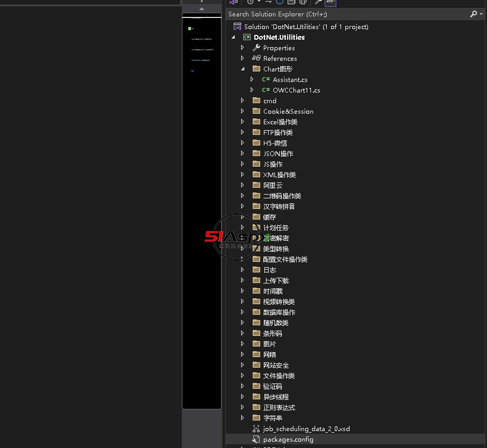Viewport: 487px width, 448px height.
Task: Expand the JS操作 folder arrow
Action: tap(242, 164)
